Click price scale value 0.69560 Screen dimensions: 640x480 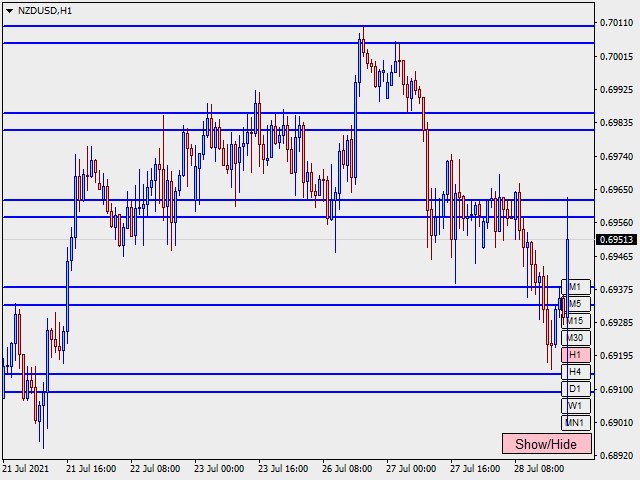point(616,223)
